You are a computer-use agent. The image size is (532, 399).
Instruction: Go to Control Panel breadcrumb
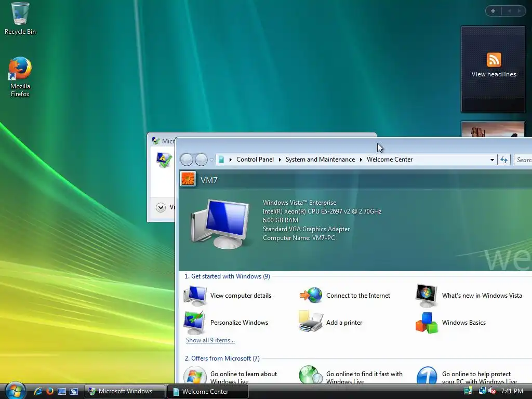click(255, 159)
